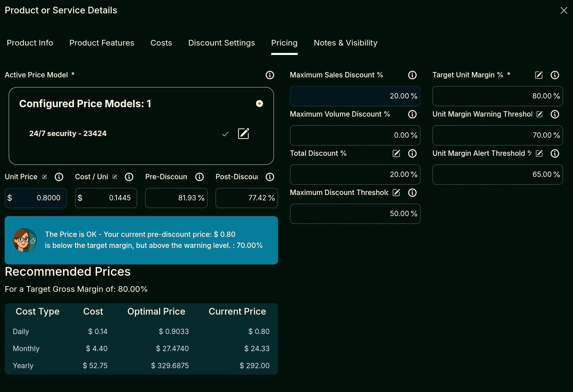Screen dimensions: 573x392
Task: Open info tooltip for Unit Price
Action: coord(59,177)
